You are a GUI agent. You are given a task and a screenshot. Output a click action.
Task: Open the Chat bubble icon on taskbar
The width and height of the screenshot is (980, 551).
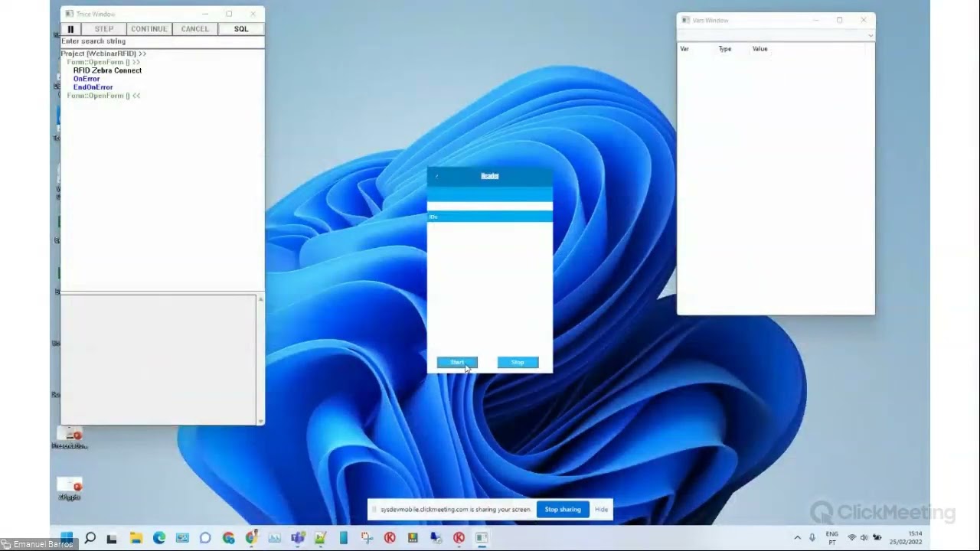205,537
